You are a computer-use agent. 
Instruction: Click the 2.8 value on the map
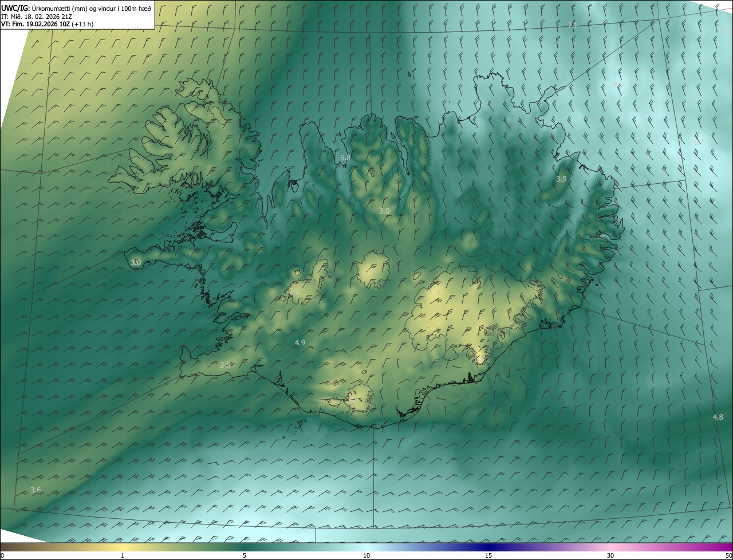coord(225,365)
